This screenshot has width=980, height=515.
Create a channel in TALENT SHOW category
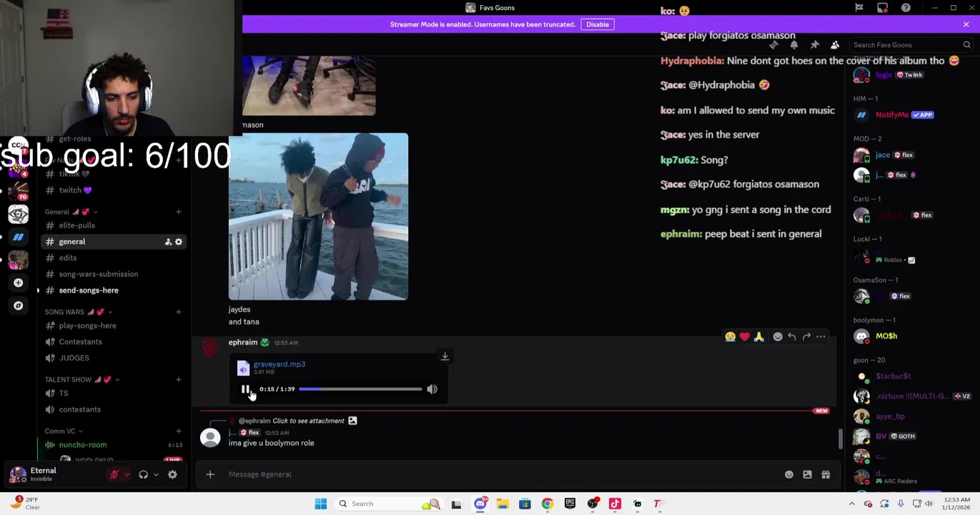tap(179, 380)
